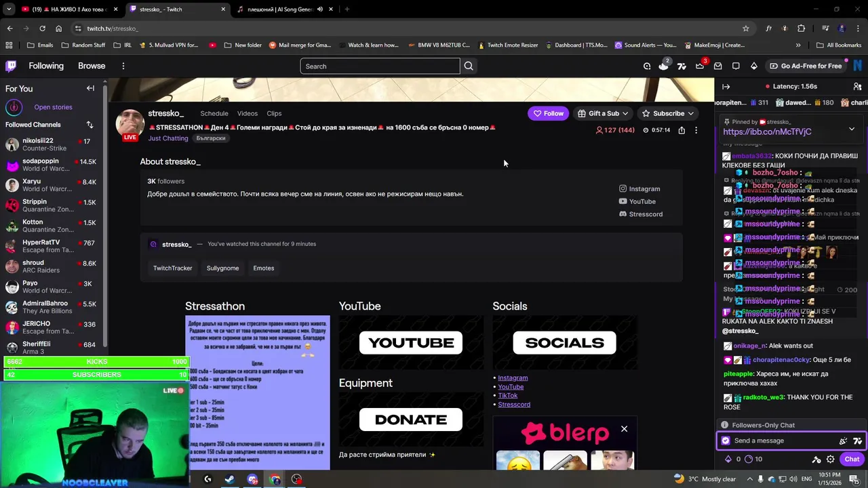Open the user profile avatar menu
This screenshot has width=868, height=488.
[858, 66]
